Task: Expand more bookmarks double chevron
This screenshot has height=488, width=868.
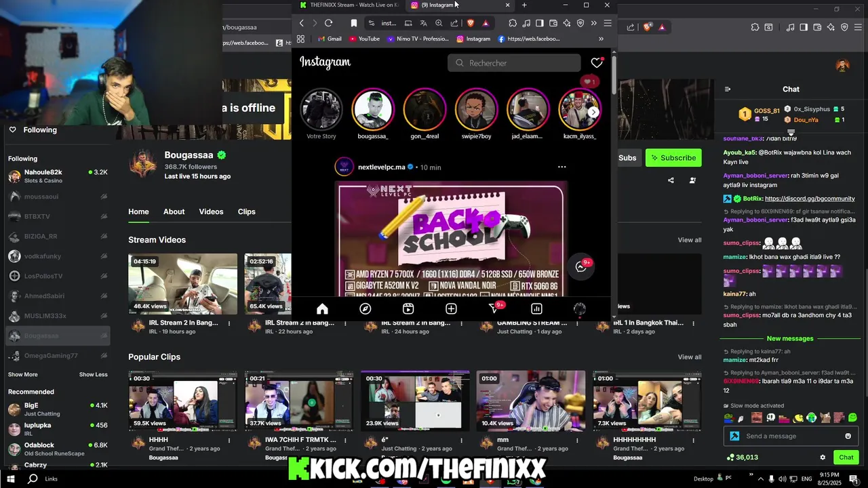Action: [601, 39]
